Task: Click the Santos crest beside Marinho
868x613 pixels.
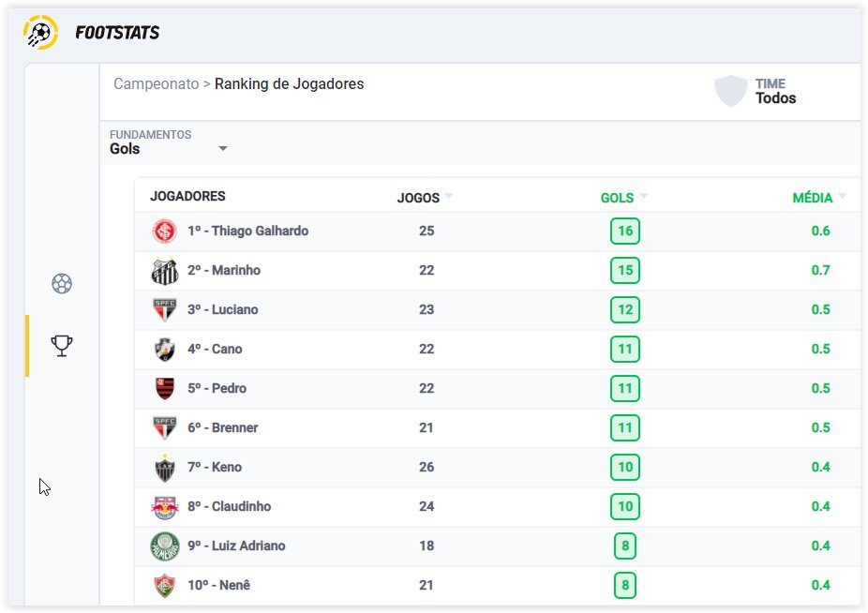Action: 165,271
